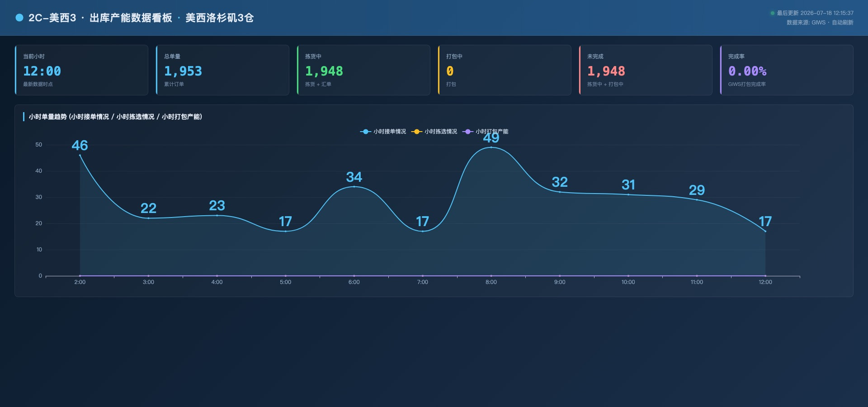Click the 29 data point at 11:00

[697, 199]
